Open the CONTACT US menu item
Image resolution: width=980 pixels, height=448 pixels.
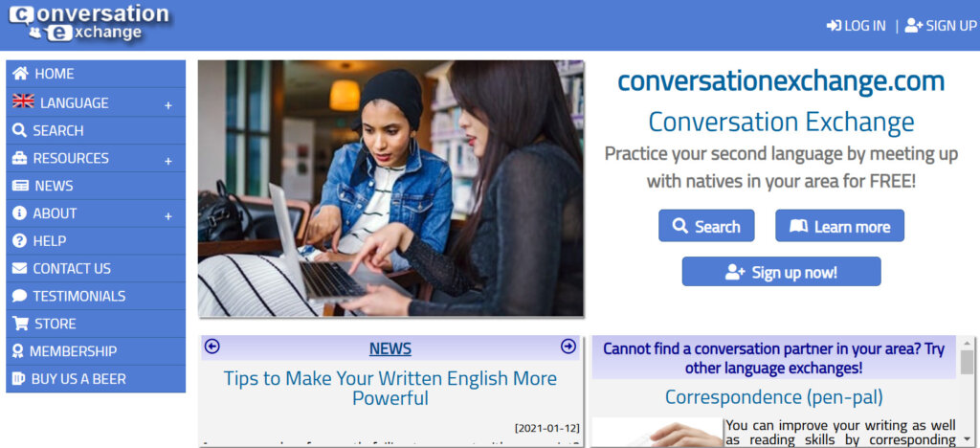point(96,268)
